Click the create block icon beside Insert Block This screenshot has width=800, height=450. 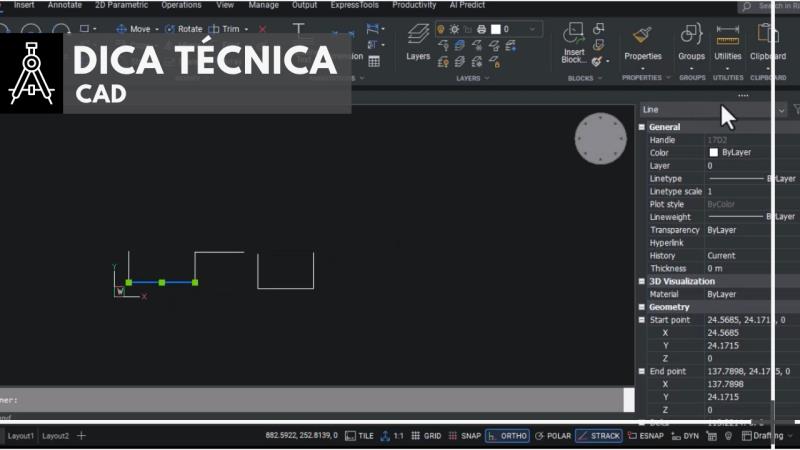pos(598,29)
